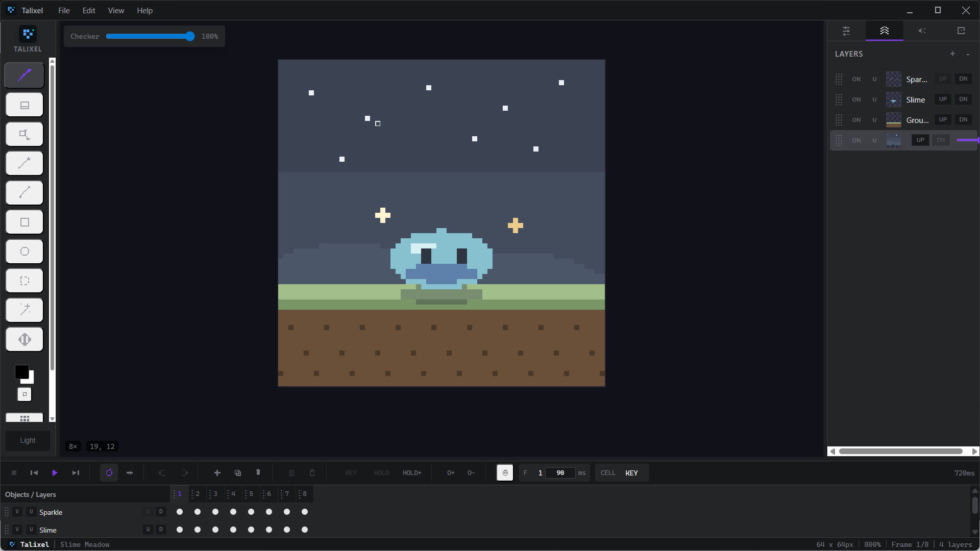Play the animation

click(x=55, y=473)
